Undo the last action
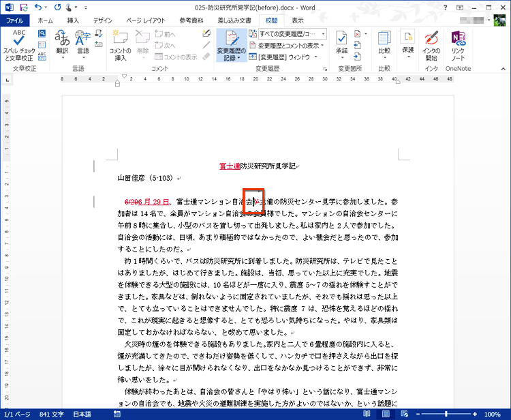This screenshot has width=511, height=420. pyautogui.click(x=38, y=7)
